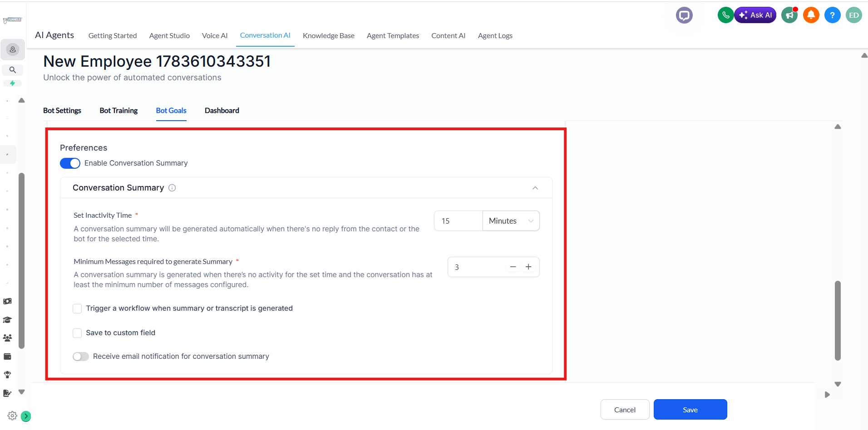The image size is (868, 430).
Task: Open the pen-and-paper icon in sidebar
Action: click(7, 393)
